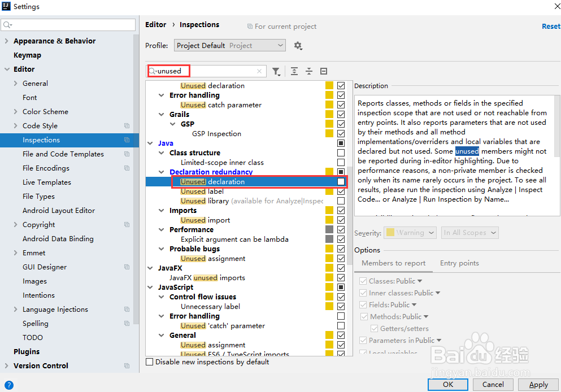561x392 pixels.
Task: Toggle Disable new inspections by default
Action: pos(149,361)
